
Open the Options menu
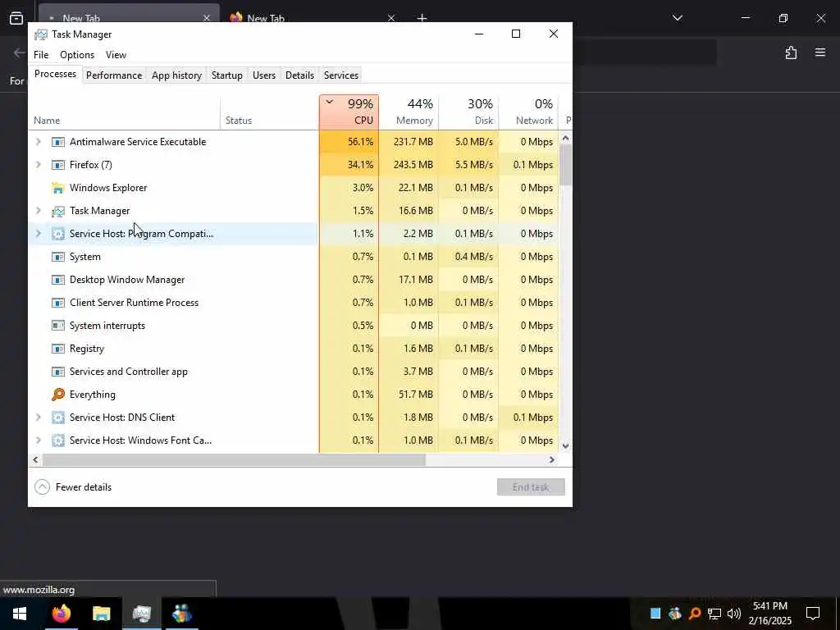(77, 55)
